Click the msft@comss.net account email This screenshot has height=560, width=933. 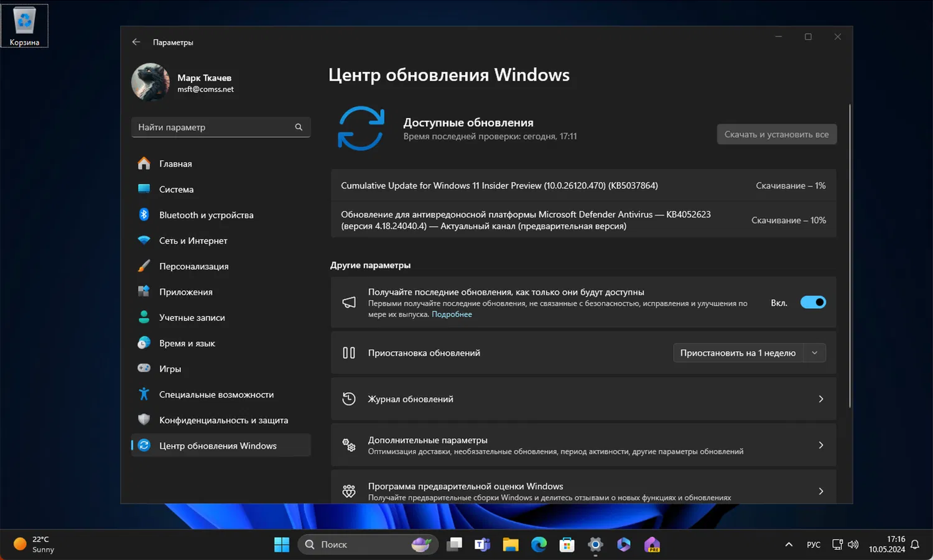[x=205, y=90]
